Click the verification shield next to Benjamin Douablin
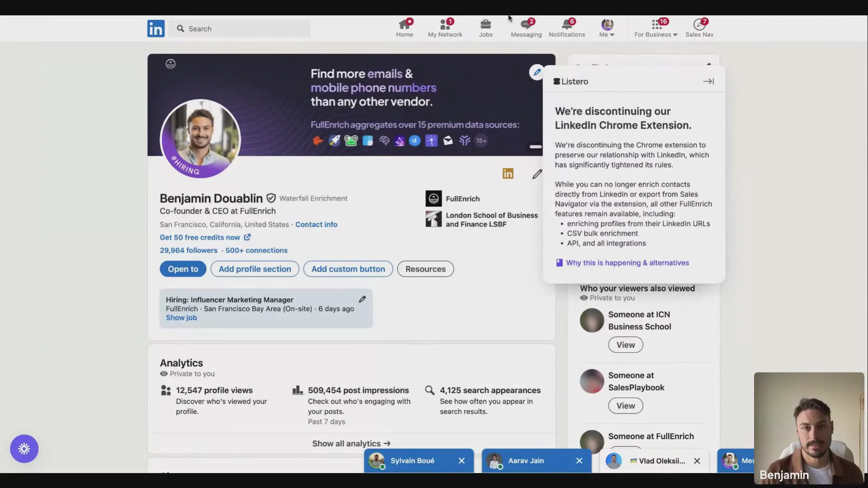 271,198
